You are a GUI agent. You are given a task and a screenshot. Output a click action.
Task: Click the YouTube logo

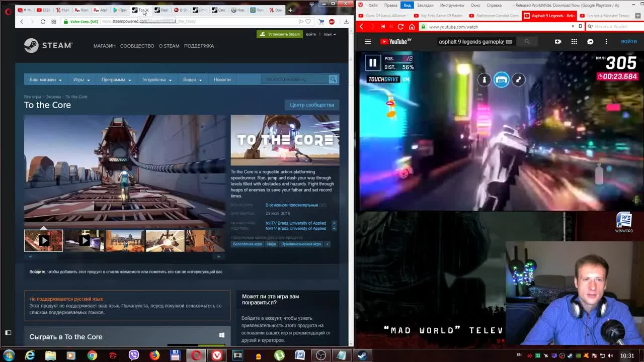[x=396, y=42]
